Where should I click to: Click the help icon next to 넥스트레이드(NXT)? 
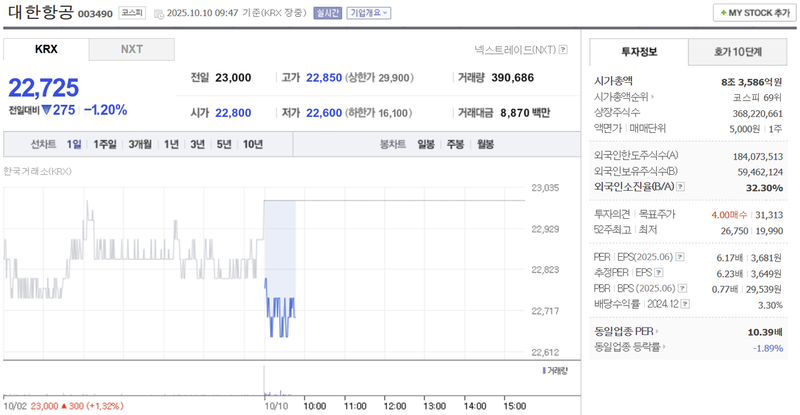coord(564,49)
